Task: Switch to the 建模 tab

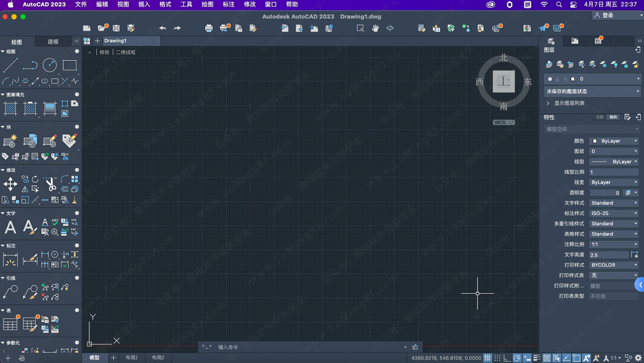Action: [53, 42]
